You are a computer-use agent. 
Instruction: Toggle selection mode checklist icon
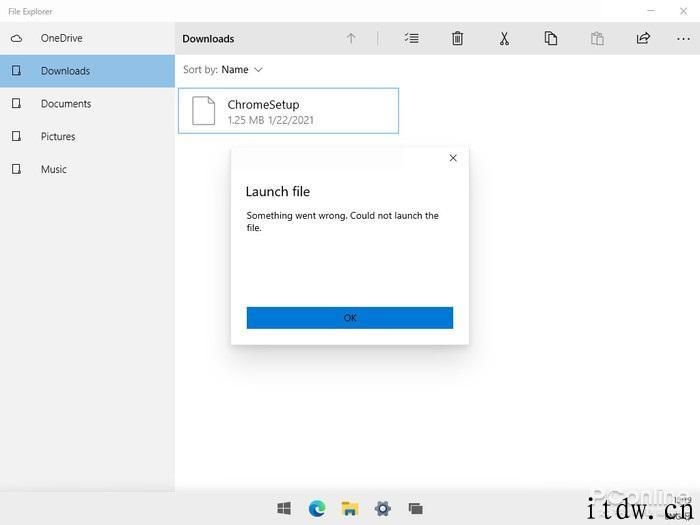click(411, 38)
